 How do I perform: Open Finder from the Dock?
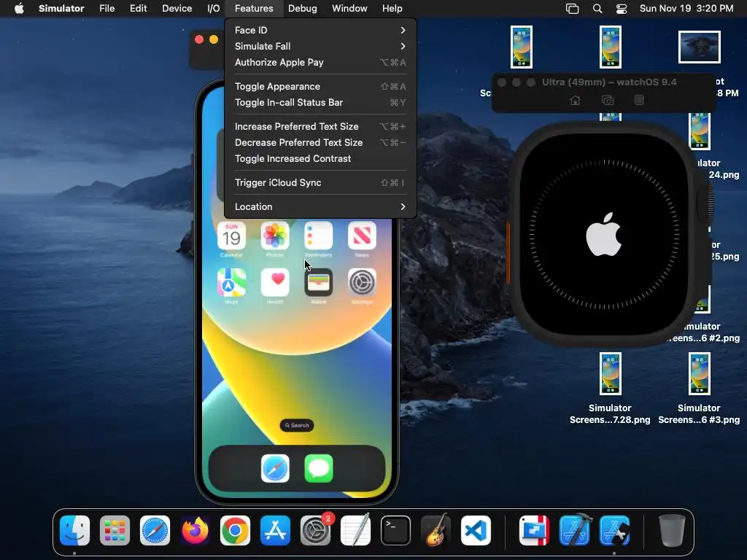pos(75,530)
